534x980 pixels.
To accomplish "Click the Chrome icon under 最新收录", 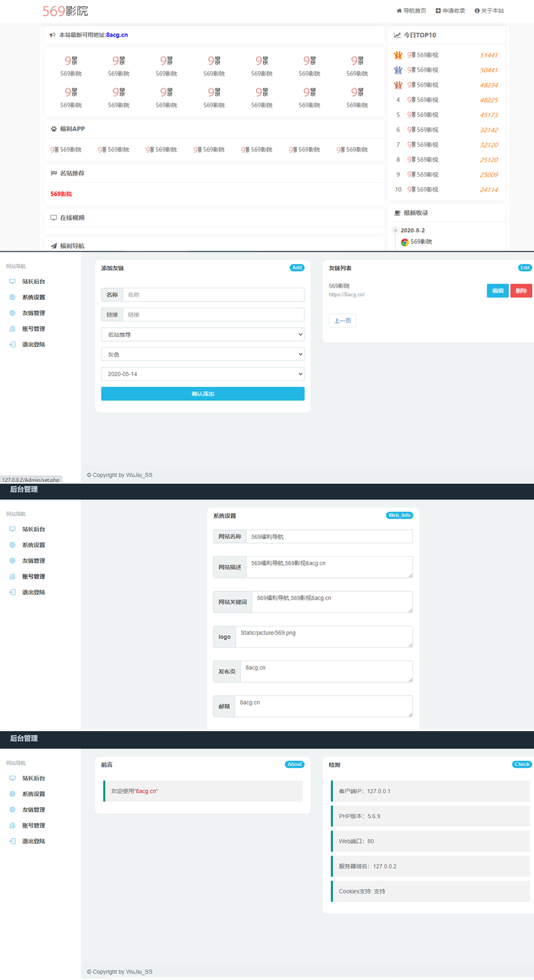I will (x=405, y=242).
